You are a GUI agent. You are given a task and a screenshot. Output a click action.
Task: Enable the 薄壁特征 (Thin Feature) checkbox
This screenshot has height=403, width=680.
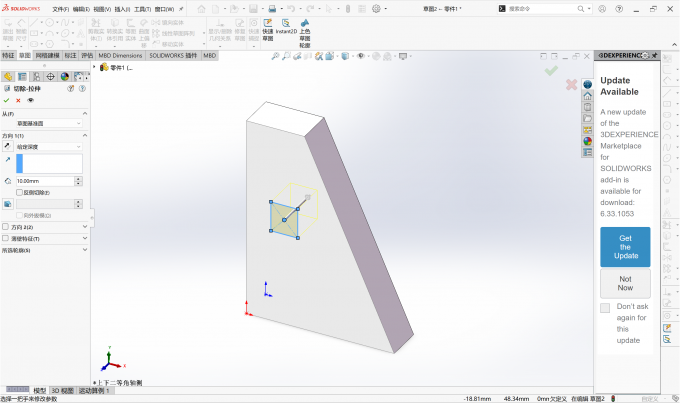tap(6, 239)
